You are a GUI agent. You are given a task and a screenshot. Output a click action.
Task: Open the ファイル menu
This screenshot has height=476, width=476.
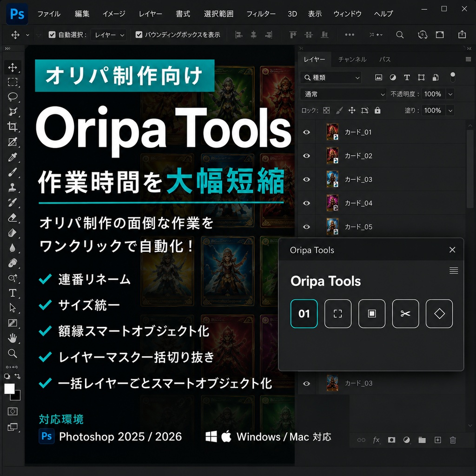tap(49, 14)
